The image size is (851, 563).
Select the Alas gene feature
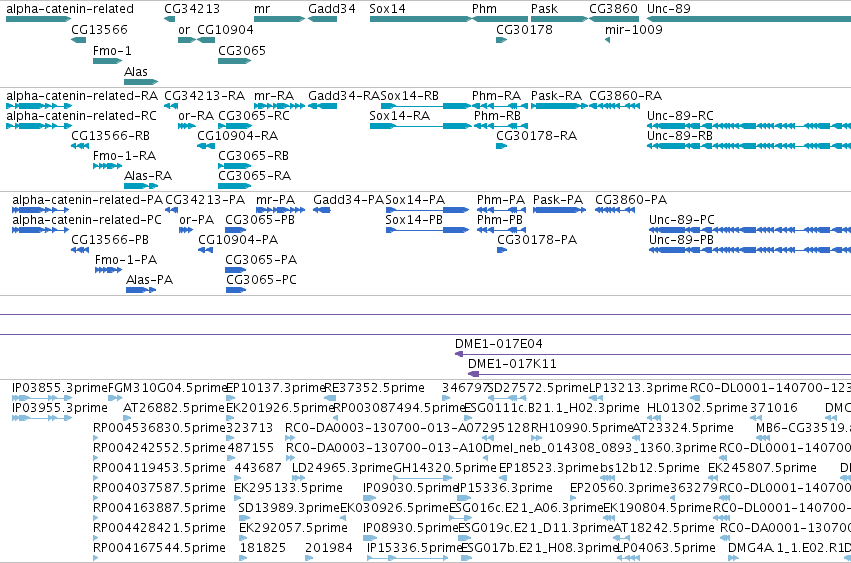141,82
